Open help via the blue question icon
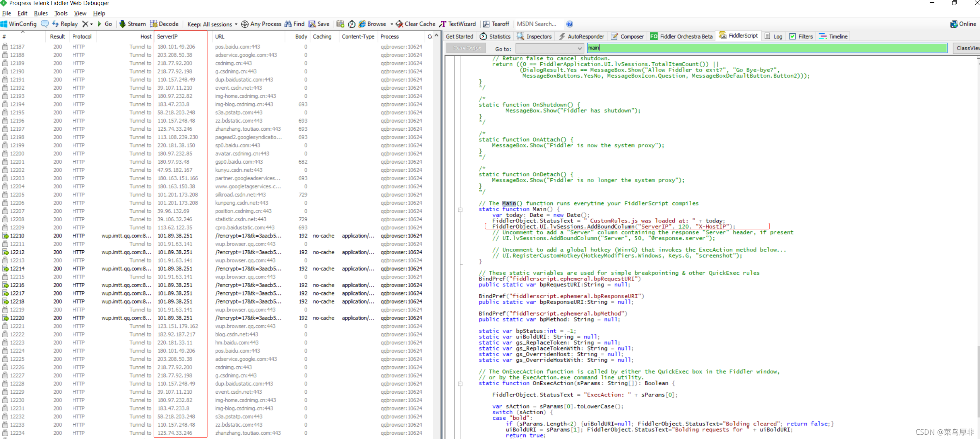Screen dimensions: 980x439 tap(570, 24)
